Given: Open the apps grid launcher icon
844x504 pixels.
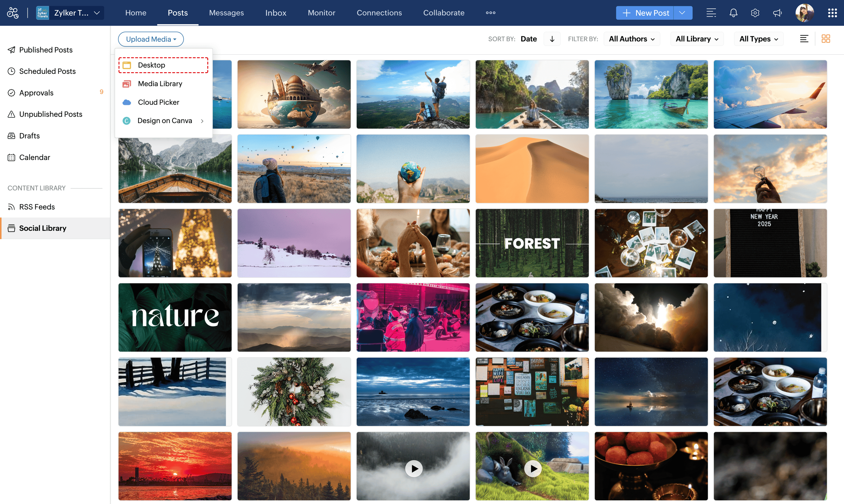Looking at the screenshot, I should (x=832, y=13).
